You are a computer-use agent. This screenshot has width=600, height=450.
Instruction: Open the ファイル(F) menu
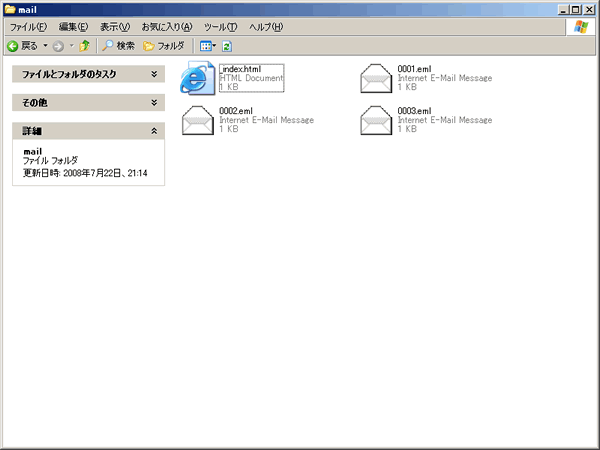point(28,27)
